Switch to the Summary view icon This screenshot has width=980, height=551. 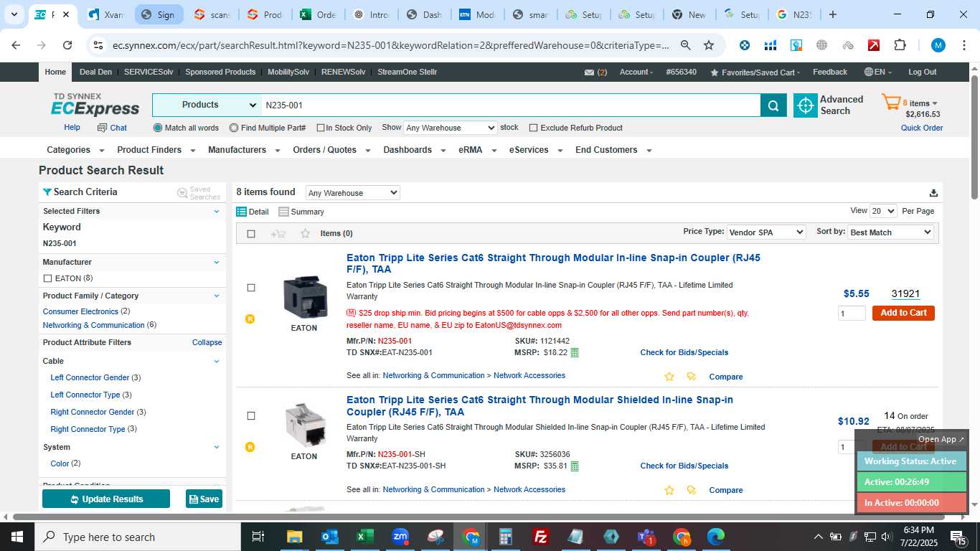(x=283, y=212)
